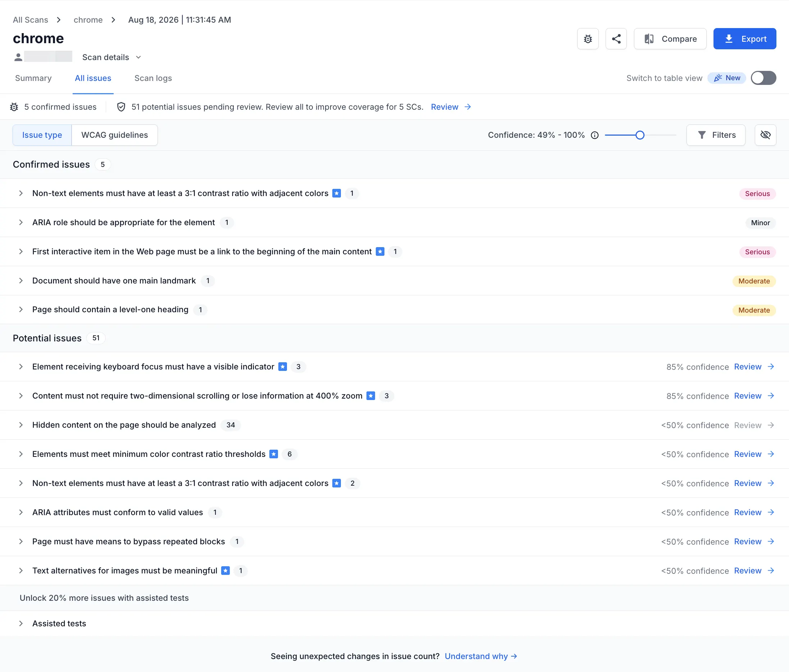Click the star badge on keyboard focus issue
The width and height of the screenshot is (789, 672).
(283, 367)
